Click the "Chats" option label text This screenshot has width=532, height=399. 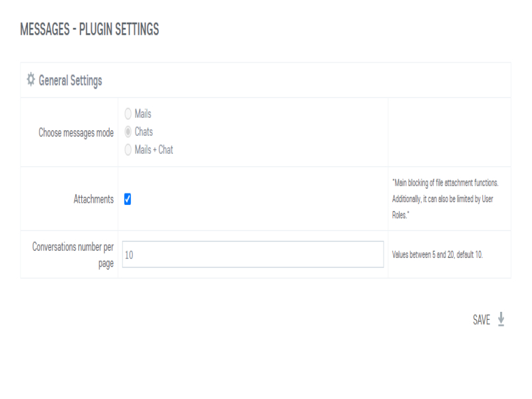[x=144, y=132]
